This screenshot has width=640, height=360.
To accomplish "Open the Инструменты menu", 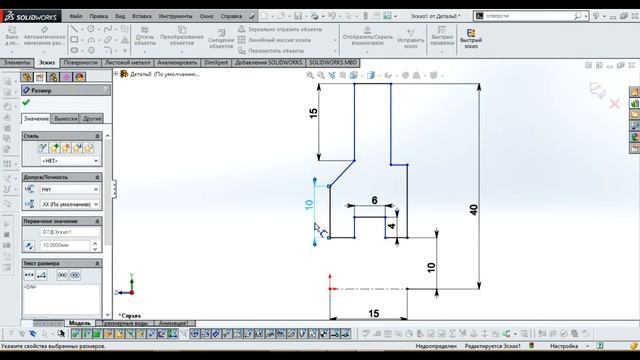I will pyautogui.click(x=176, y=16).
